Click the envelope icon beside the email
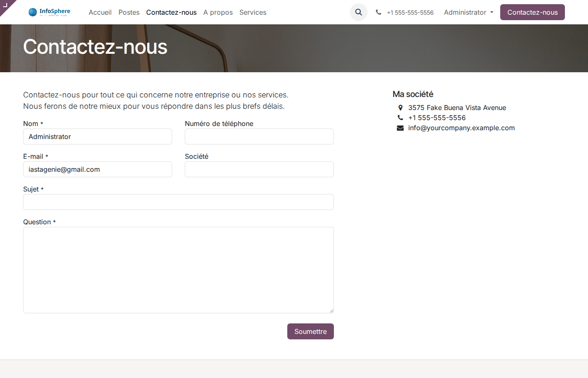The image size is (588, 378). pos(400,128)
